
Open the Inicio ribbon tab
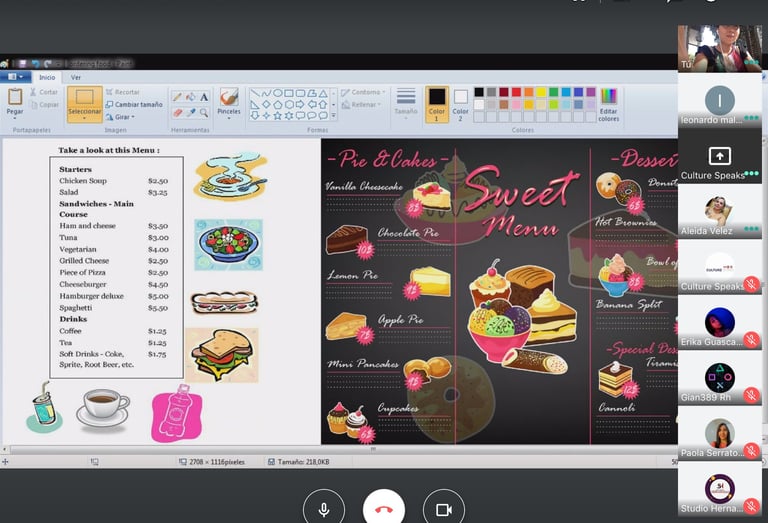(x=47, y=77)
